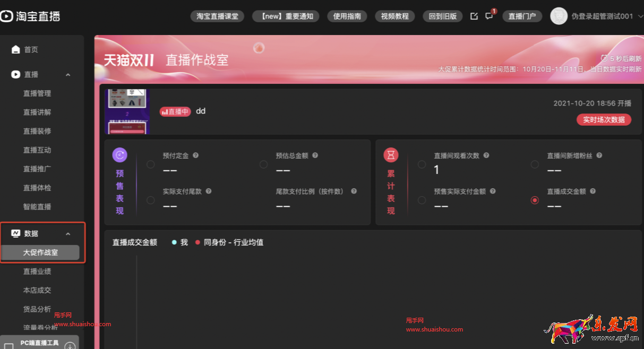Open 直播互动 in the sidebar
The height and width of the screenshot is (349, 644).
coord(37,150)
